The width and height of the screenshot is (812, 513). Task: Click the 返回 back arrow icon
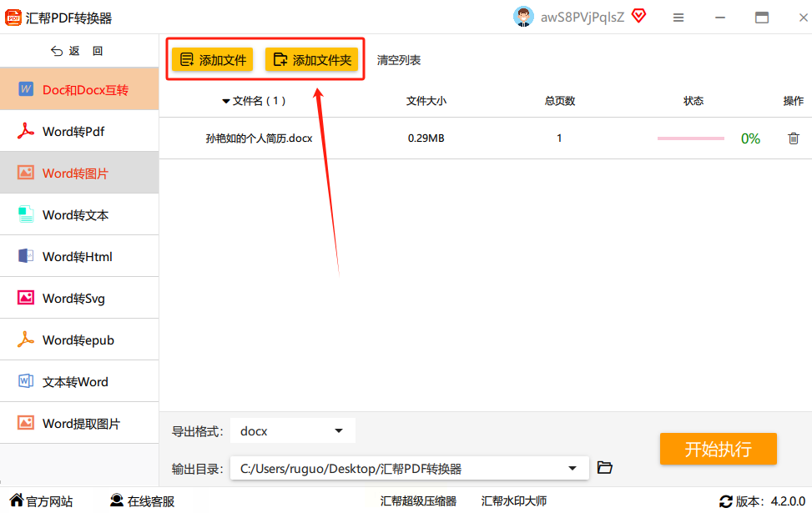[x=57, y=51]
